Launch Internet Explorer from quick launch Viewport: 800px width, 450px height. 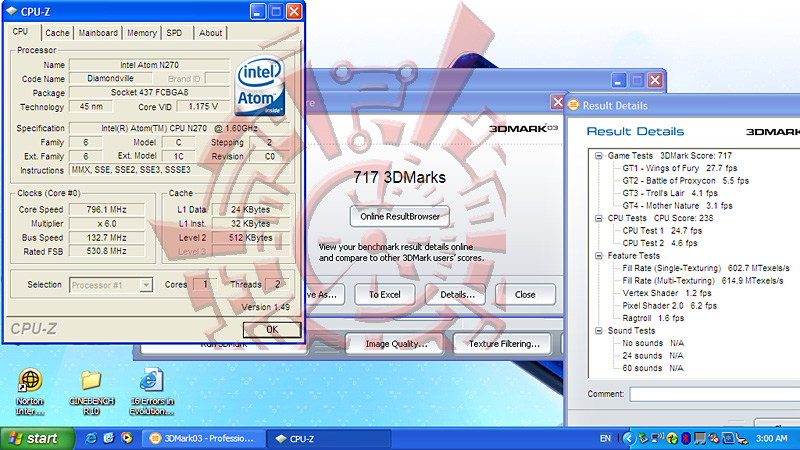pyautogui.click(x=91, y=438)
